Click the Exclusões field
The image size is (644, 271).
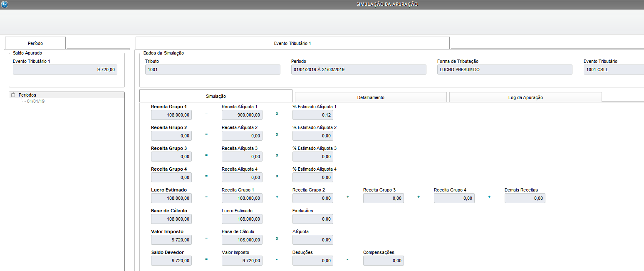tap(313, 219)
